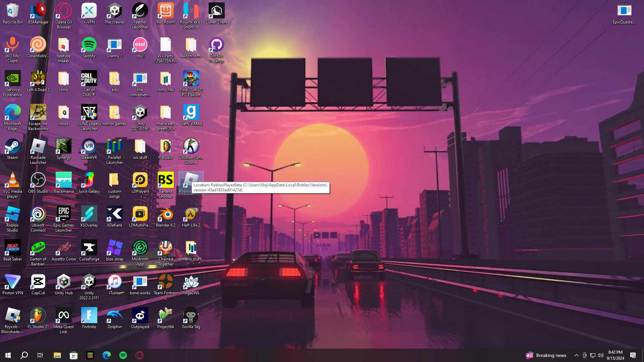644x362 pixels.
Task: Click the Recycle Bin icon
Action: tap(12, 11)
